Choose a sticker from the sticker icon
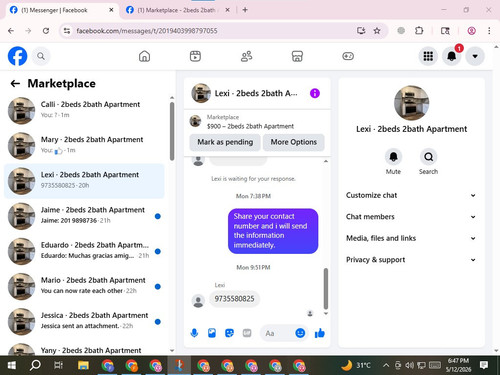 coord(229,333)
